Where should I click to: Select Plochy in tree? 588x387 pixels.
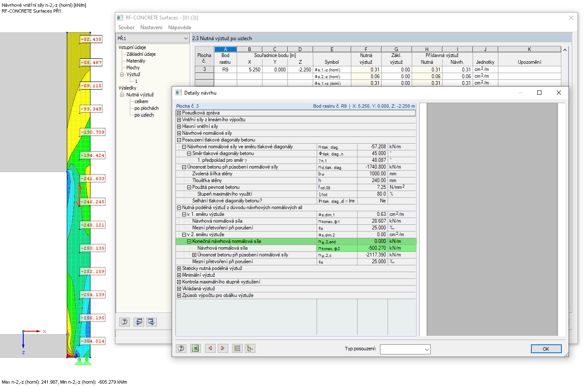pyautogui.click(x=133, y=68)
